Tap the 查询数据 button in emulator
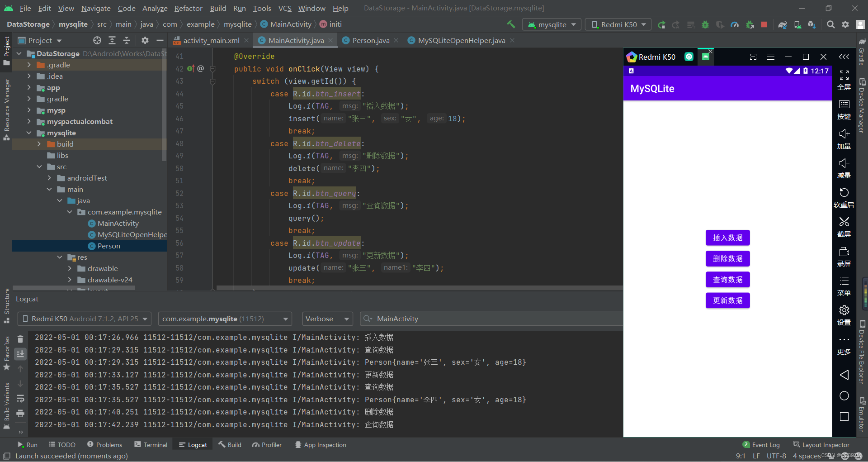This screenshot has height=462, width=868. coord(728,280)
